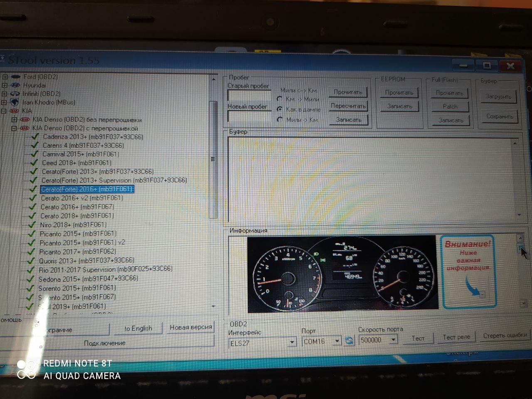Click the Hyundai logo icon
The height and width of the screenshot is (399, 532).
pos(15,85)
